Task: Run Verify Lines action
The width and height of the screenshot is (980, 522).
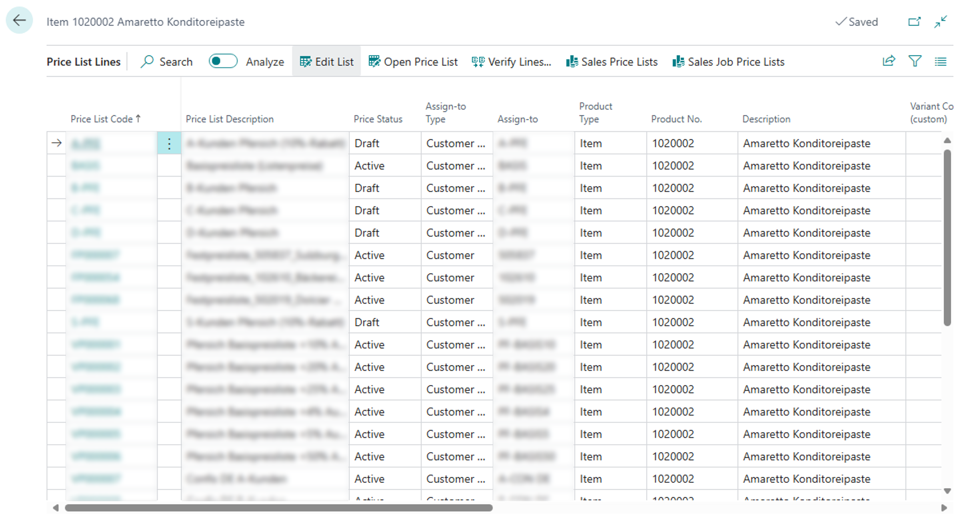Action: pos(512,62)
